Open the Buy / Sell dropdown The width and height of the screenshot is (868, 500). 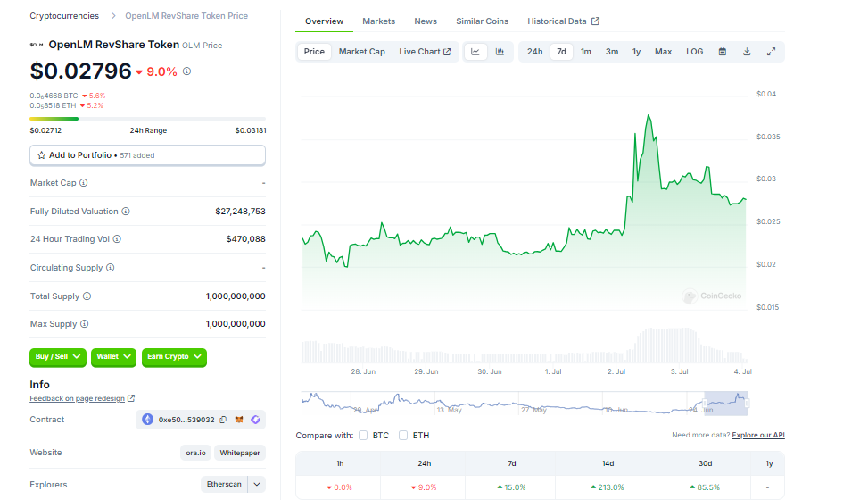(58, 357)
